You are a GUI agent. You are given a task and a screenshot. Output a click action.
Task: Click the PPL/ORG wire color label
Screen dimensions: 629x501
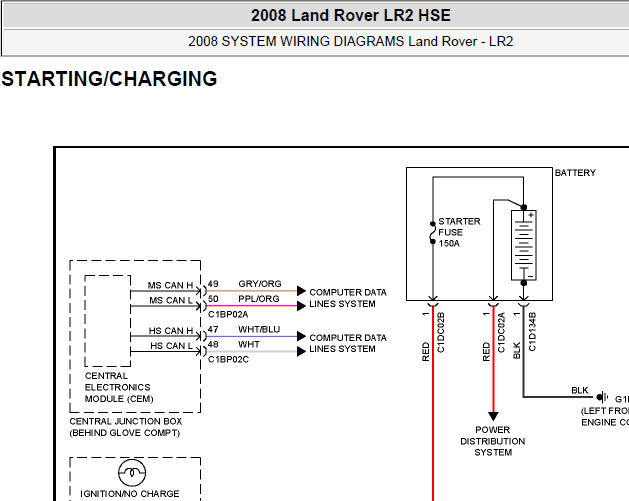point(259,299)
